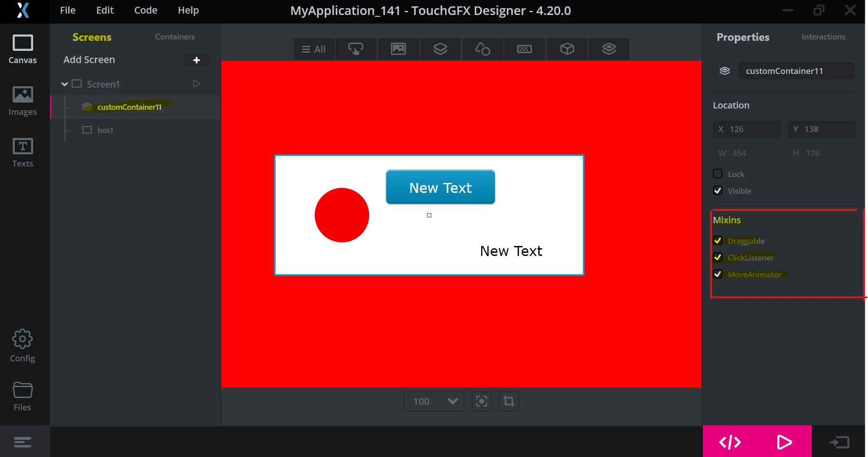
Task: Click the crop canvas icon
Action: coord(509,401)
